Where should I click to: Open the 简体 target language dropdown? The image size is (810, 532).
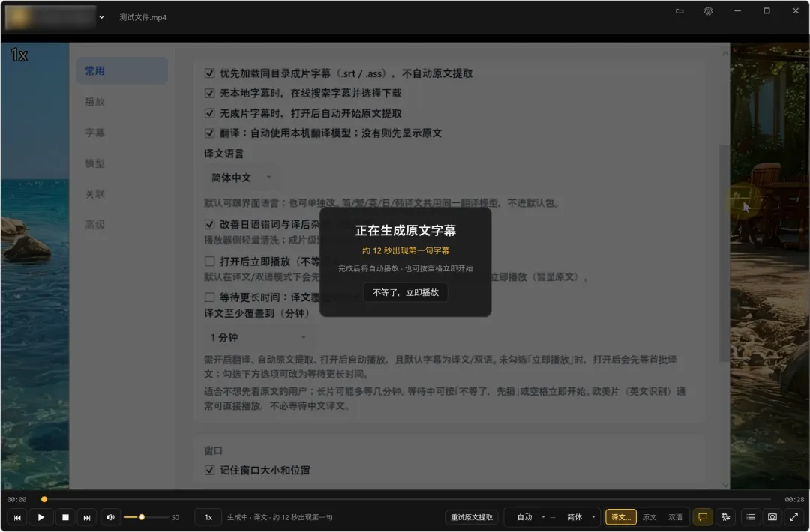click(579, 517)
